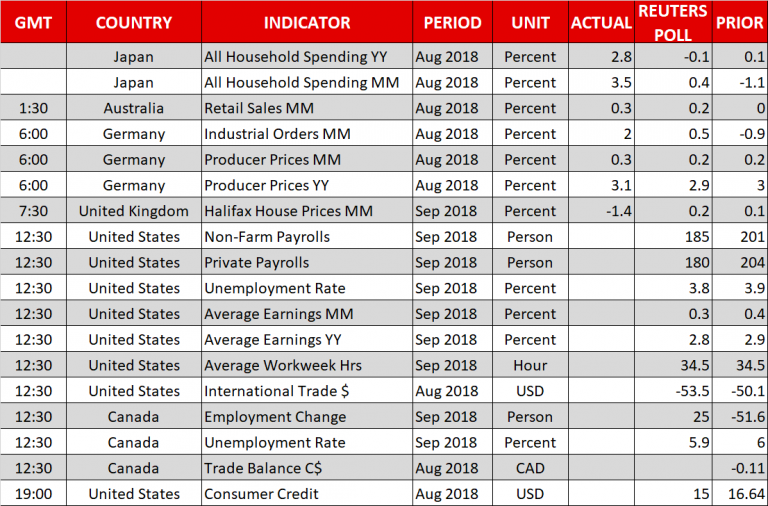Click the ACTUAL column header
Viewport: 768px width, 506px height.
(600, 22)
